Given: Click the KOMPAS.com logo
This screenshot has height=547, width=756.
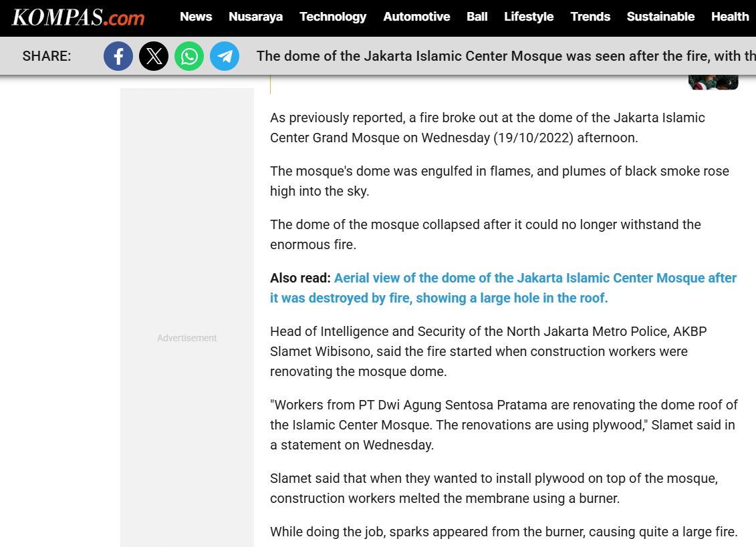Looking at the screenshot, I should pyautogui.click(x=78, y=17).
